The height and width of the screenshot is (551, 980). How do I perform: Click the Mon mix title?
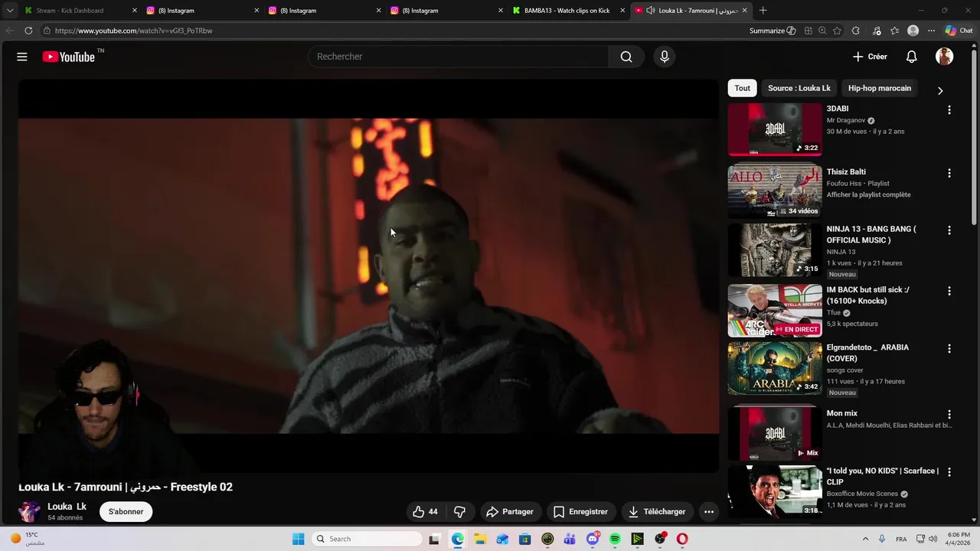(842, 413)
